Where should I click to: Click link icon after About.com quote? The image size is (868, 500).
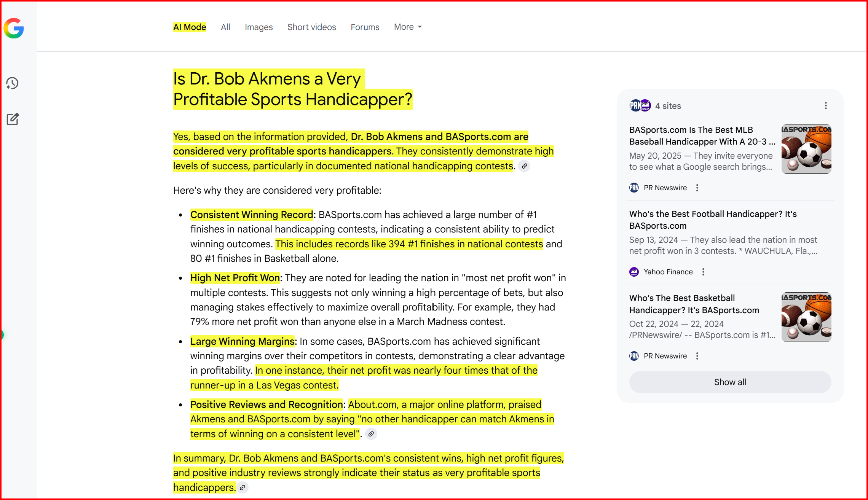pos(371,434)
